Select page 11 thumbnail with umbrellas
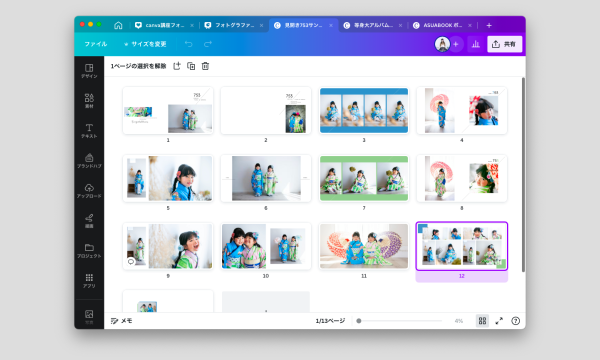Image resolution: width=600 pixels, height=360 pixels. click(x=364, y=246)
